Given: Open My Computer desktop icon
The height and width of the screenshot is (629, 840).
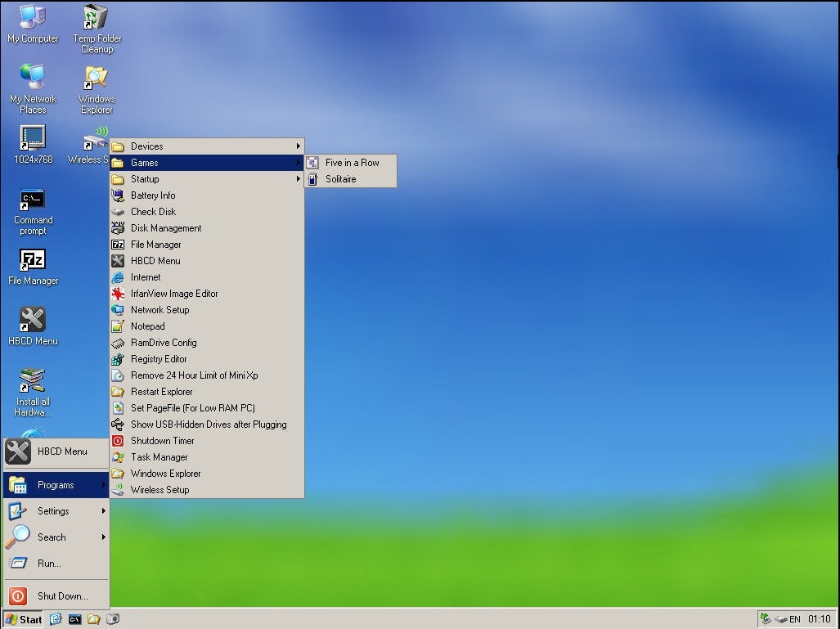Looking at the screenshot, I should click(33, 24).
